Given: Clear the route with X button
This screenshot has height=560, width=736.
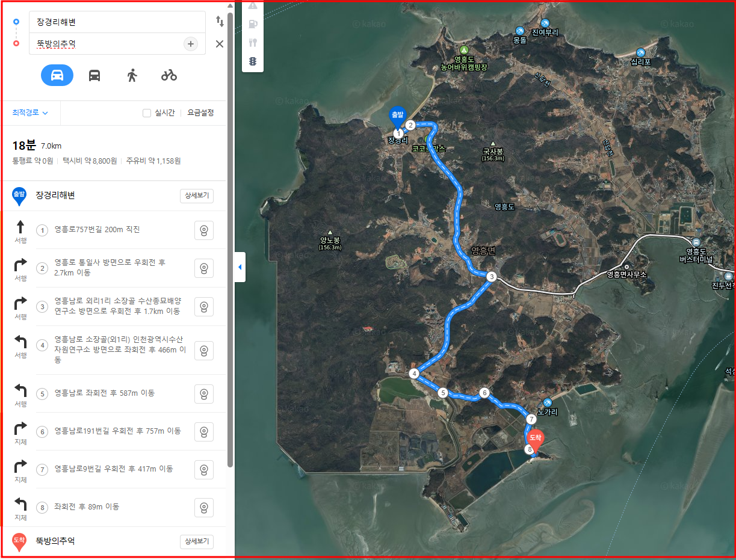Looking at the screenshot, I should (x=220, y=44).
